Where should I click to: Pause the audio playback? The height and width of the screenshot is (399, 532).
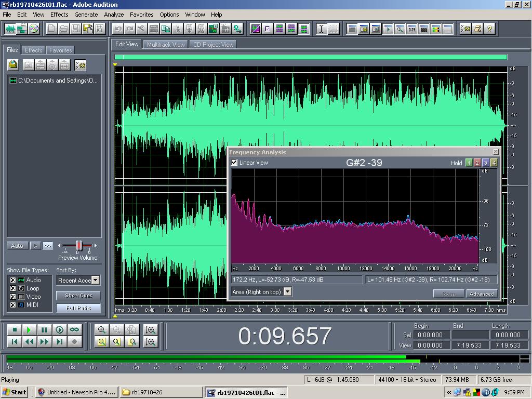point(44,330)
